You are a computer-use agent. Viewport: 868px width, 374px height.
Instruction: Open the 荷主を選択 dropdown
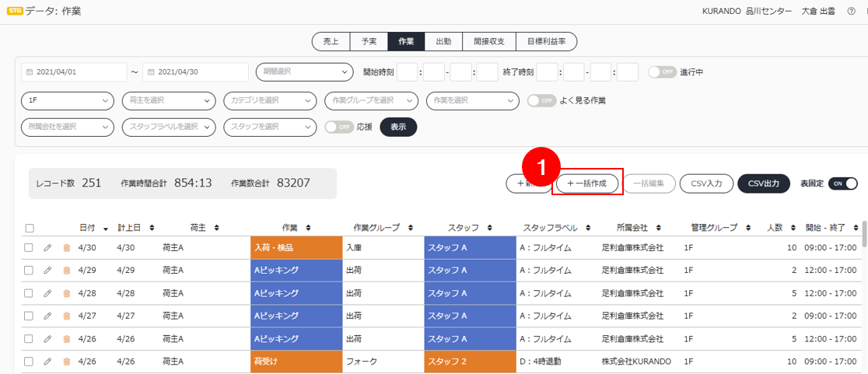(x=169, y=101)
